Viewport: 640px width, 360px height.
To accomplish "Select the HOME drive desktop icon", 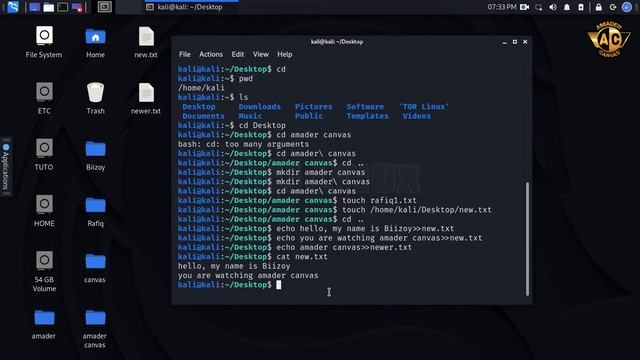I will coord(44,211).
